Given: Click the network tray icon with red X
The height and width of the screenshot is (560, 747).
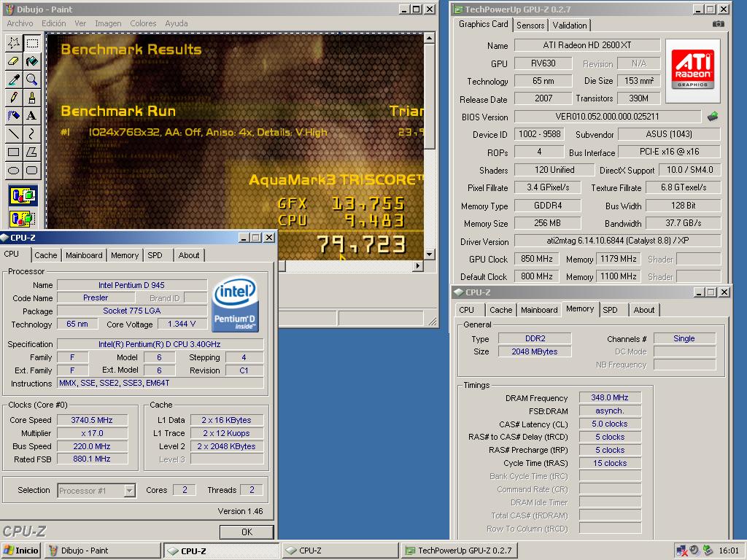Looking at the screenshot, I should click(x=681, y=551).
